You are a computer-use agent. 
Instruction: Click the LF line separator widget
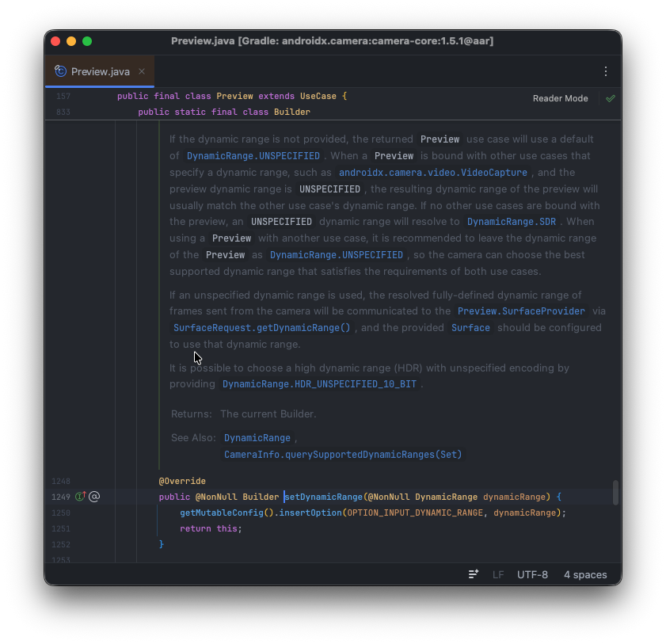pos(498,574)
